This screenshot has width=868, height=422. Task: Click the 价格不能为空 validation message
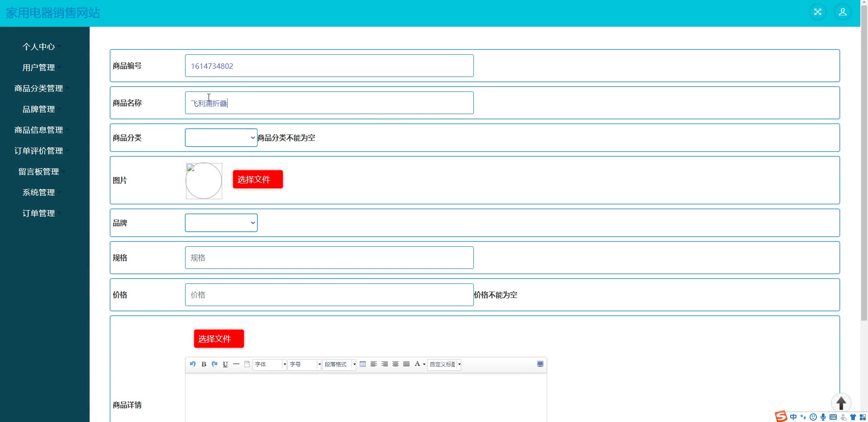[496, 295]
